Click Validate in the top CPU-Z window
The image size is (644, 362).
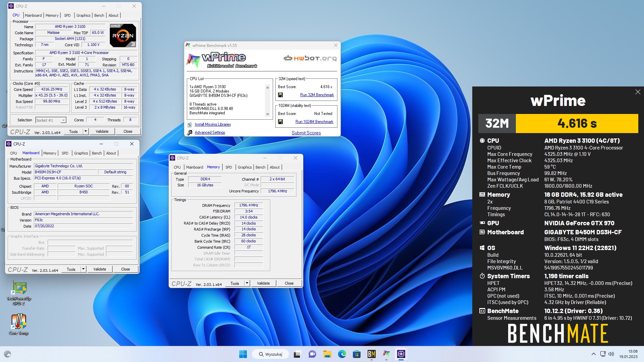pyautogui.click(x=102, y=131)
